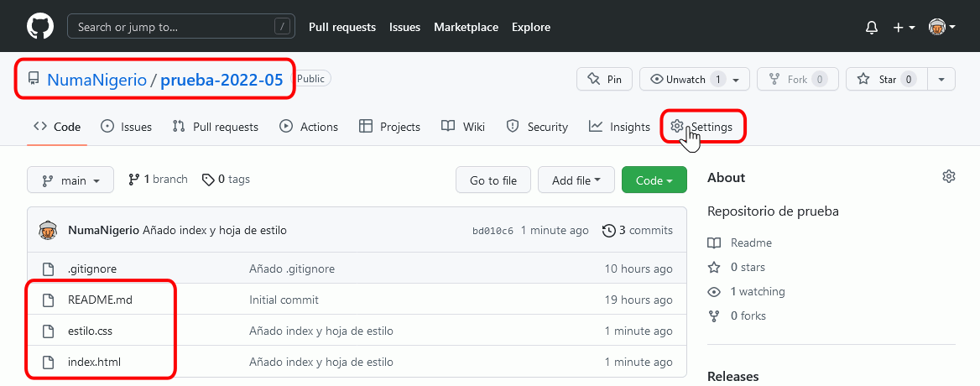This screenshot has height=386, width=980.
Task: View the 1 branch link
Action: [158, 180]
